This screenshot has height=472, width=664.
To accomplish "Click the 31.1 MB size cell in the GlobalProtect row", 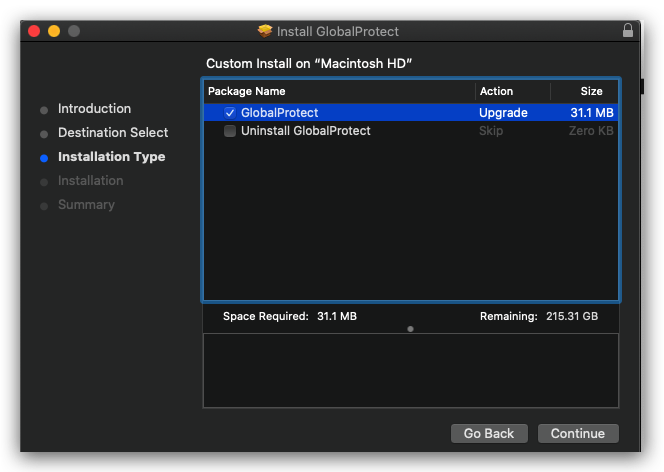I will tap(592, 113).
